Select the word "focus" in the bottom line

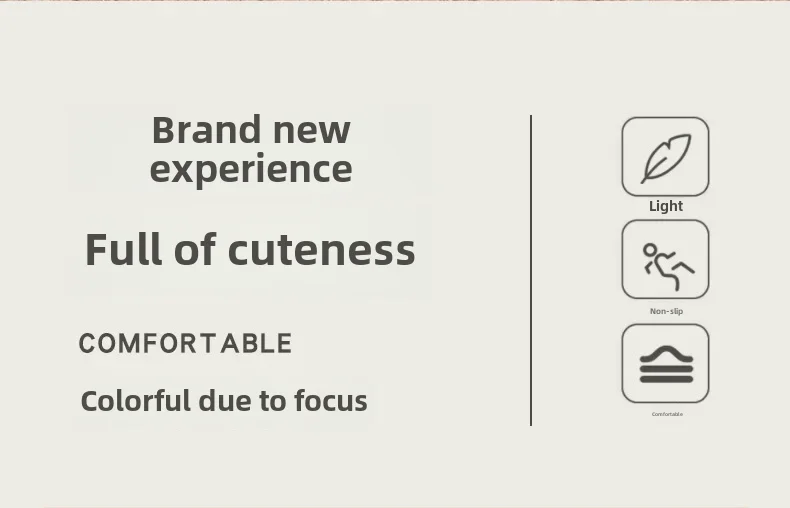click(x=331, y=401)
